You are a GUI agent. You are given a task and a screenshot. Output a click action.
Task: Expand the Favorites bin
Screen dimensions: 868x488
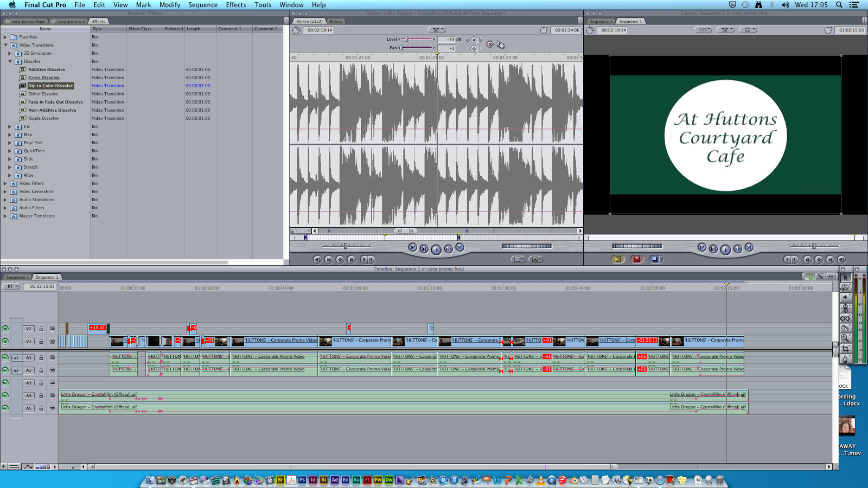pyautogui.click(x=5, y=37)
